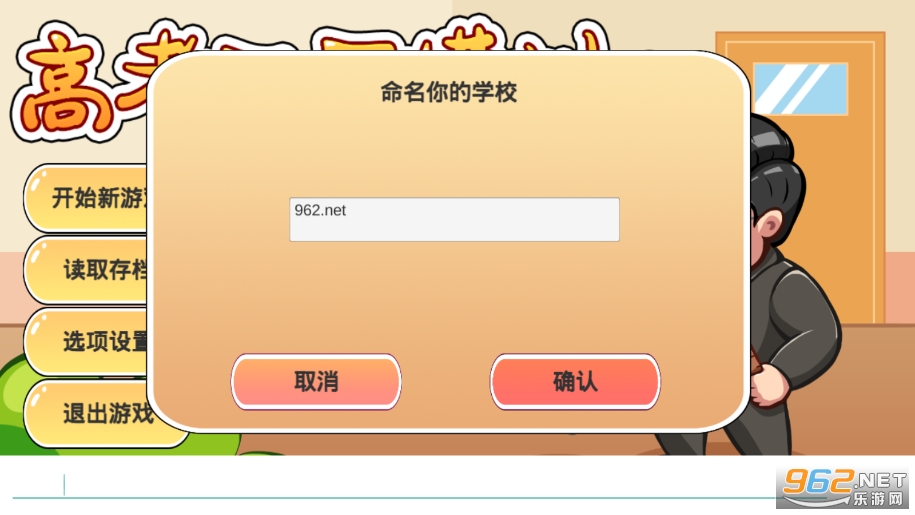This screenshot has width=915, height=515.
Task: Click the 962.NET 乐游网 watermark logo
Action: pos(844,488)
